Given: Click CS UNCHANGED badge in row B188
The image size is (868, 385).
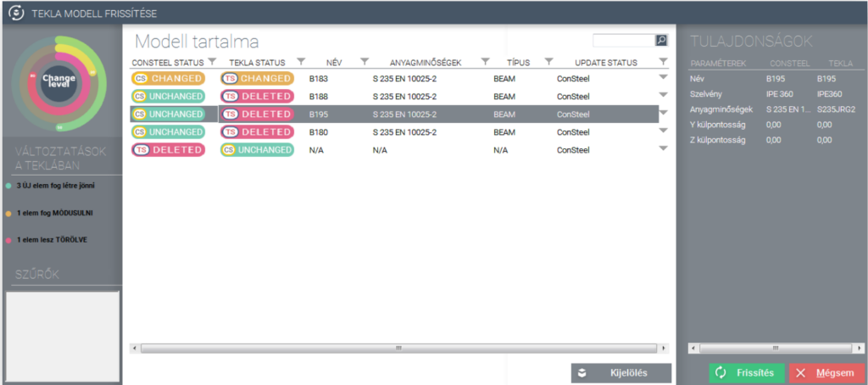Looking at the screenshot, I should 168,97.
